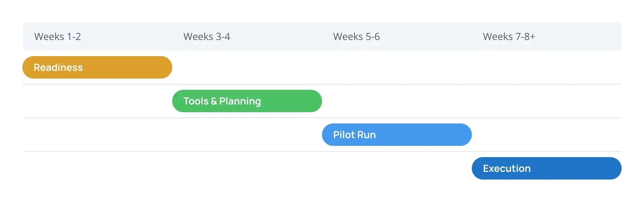This screenshot has width=644, height=202.
Task: Click empty Weeks 7-8+ cell in Readiness row
Action: [547, 67]
